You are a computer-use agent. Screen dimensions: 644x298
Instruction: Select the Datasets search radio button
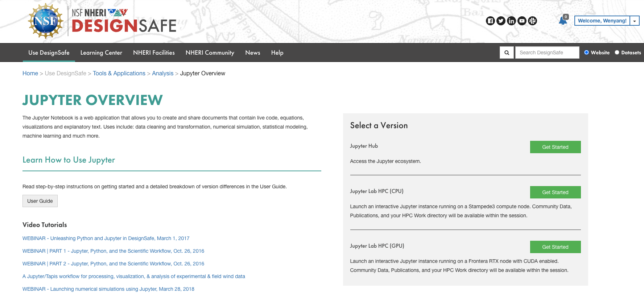[x=617, y=53]
